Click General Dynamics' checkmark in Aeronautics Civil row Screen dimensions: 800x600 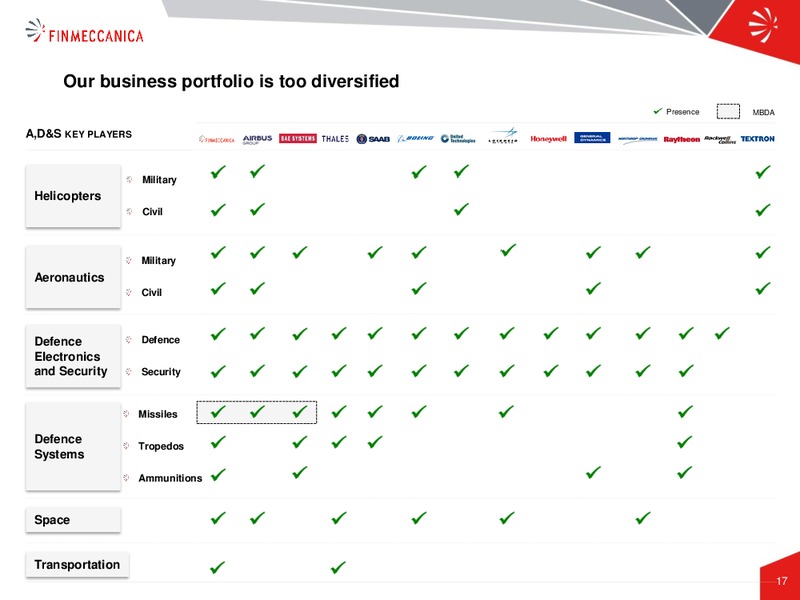(x=593, y=288)
